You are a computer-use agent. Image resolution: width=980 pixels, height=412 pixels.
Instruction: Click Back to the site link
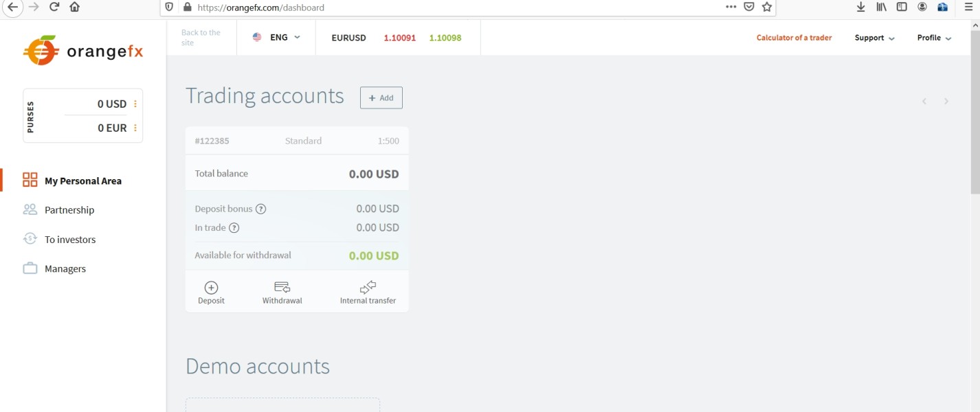tap(201, 38)
